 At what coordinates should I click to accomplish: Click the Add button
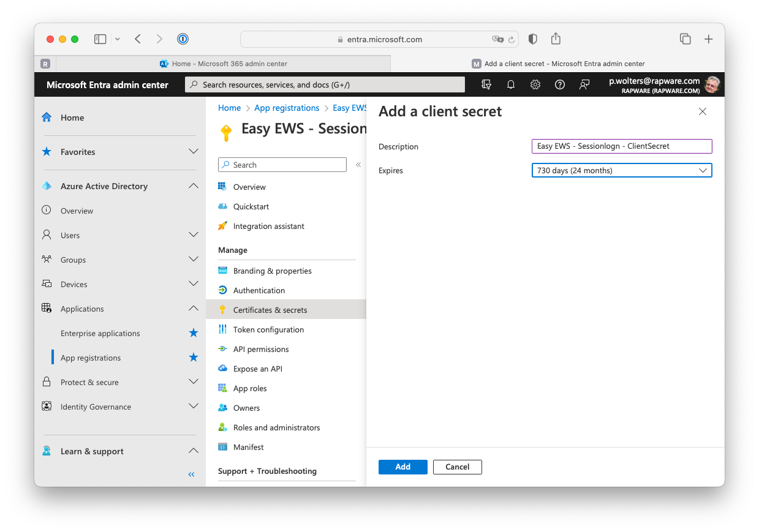[403, 466]
